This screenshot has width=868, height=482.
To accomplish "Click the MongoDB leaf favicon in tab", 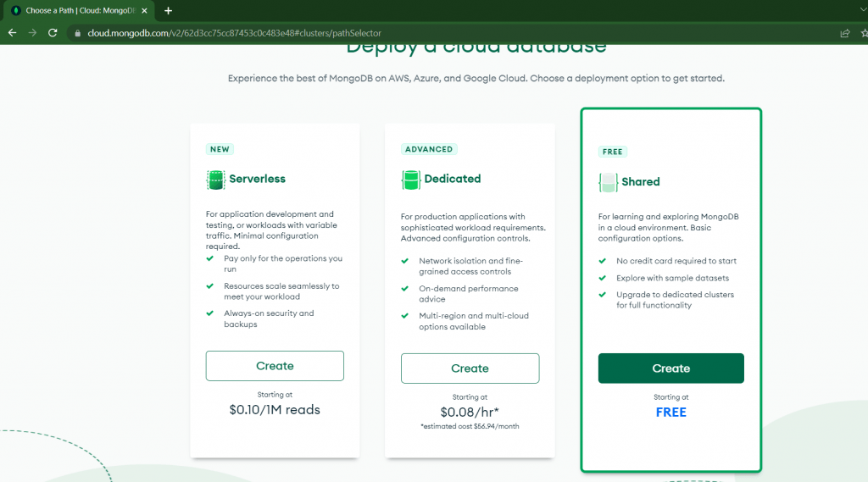I will tap(15, 10).
